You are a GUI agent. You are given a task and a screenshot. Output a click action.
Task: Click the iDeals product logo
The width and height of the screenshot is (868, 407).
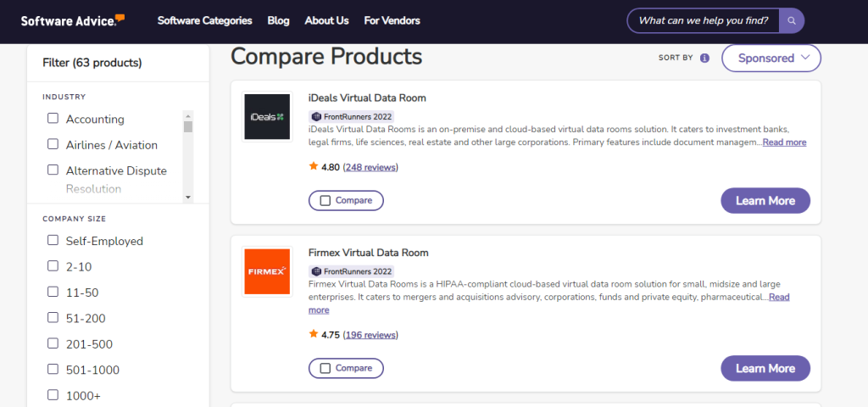click(267, 117)
